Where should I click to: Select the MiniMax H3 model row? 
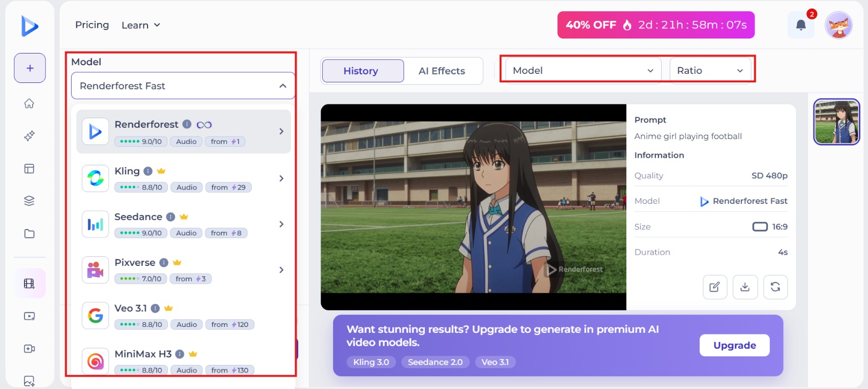click(x=183, y=361)
